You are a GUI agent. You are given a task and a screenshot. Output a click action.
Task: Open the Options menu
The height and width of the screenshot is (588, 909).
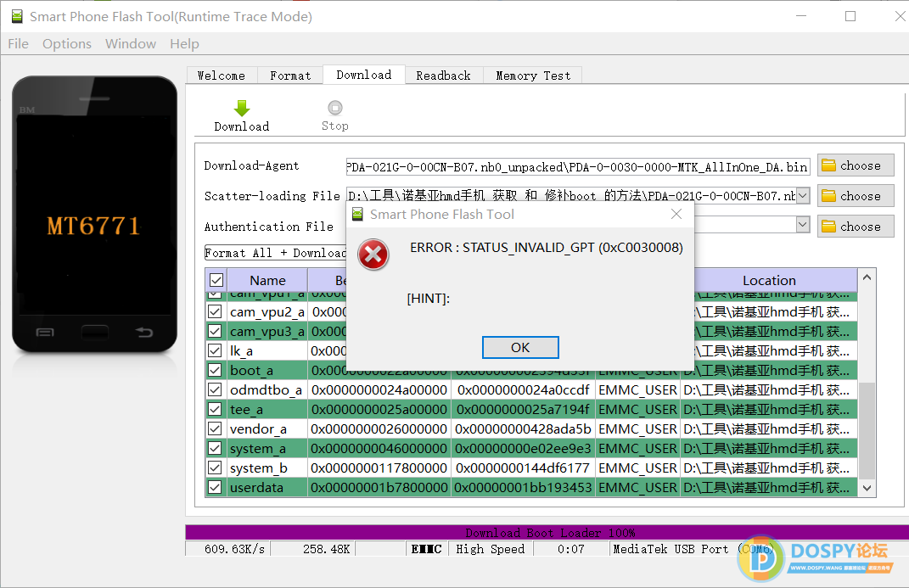click(67, 44)
